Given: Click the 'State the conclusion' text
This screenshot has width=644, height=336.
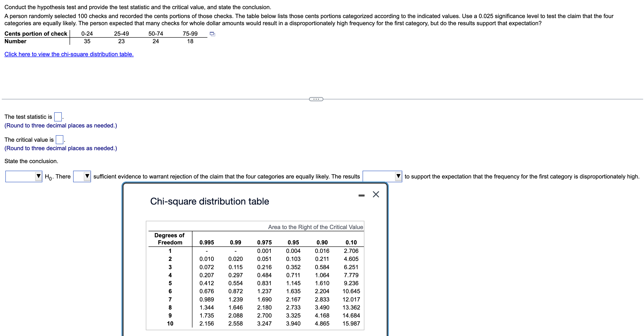Looking at the screenshot, I should (x=31, y=161).
